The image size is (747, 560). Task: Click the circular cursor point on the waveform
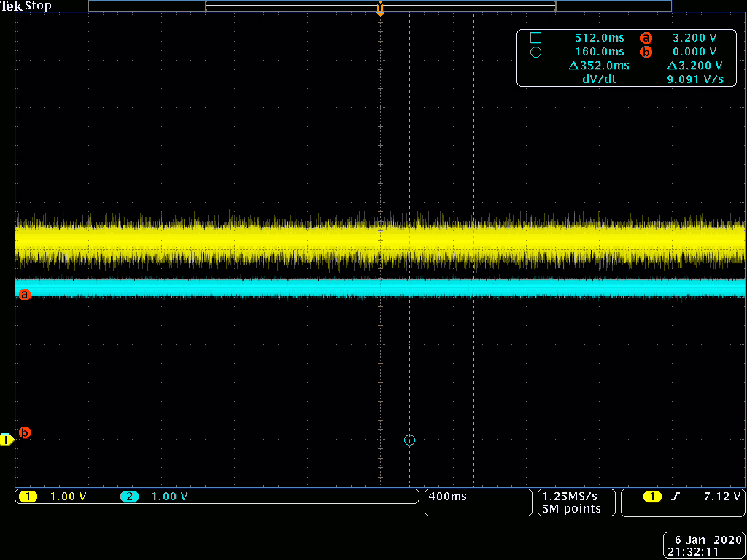click(x=409, y=440)
